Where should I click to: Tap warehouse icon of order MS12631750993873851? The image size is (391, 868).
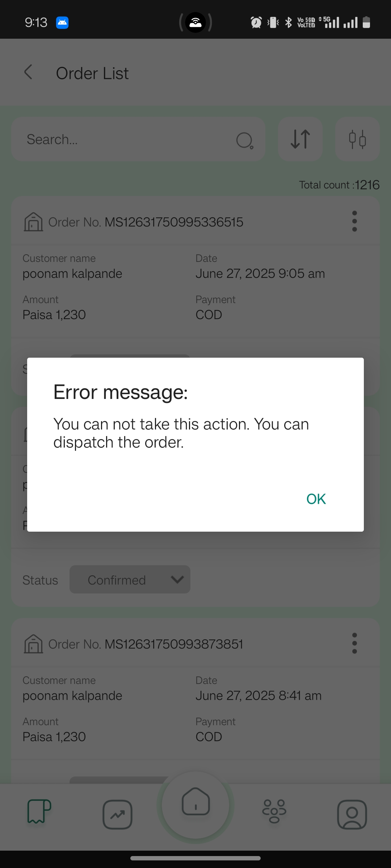[33, 644]
